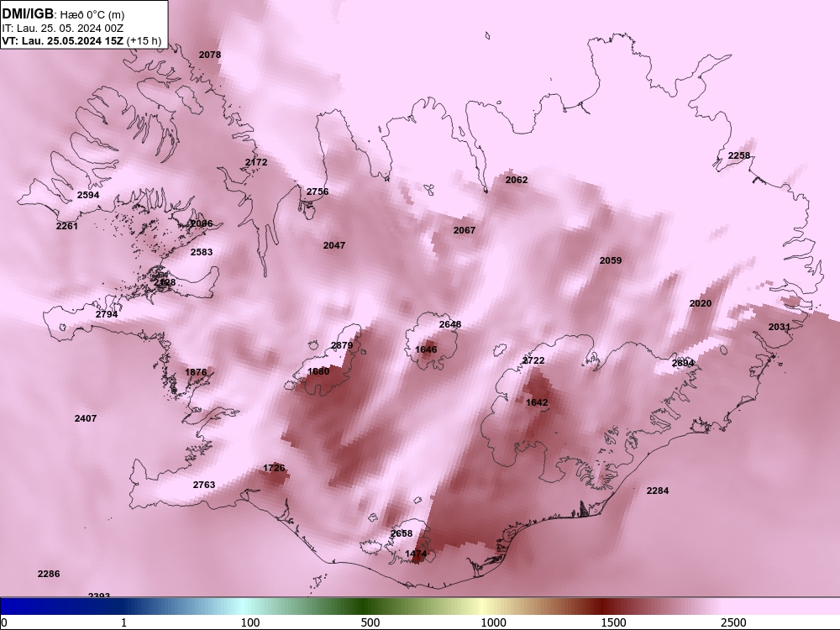Select the 2648 value on the glacier

point(450,324)
